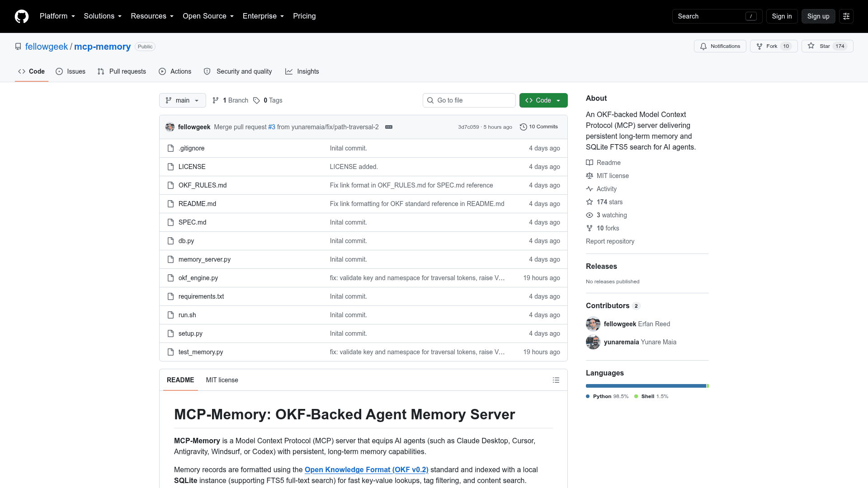Expand the Solutions menu

tap(103, 16)
